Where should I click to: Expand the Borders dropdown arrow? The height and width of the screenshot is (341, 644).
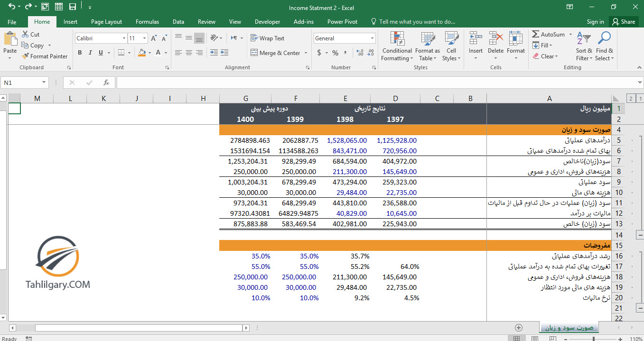tap(130, 53)
